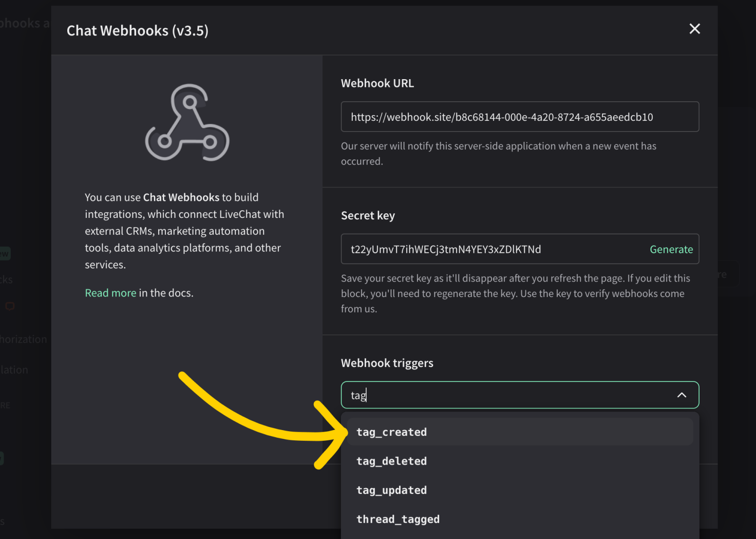Open the Read more docs link
The image size is (756, 539).
[110, 293]
